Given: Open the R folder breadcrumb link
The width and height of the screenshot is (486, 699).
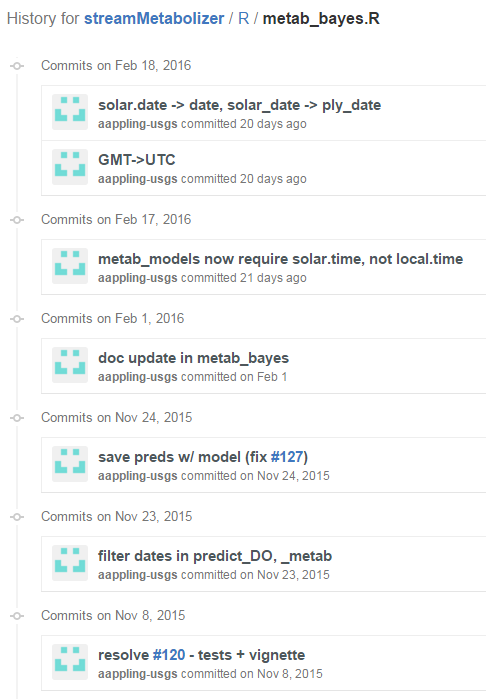Looking at the screenshot, I should (x=243, y=19).
